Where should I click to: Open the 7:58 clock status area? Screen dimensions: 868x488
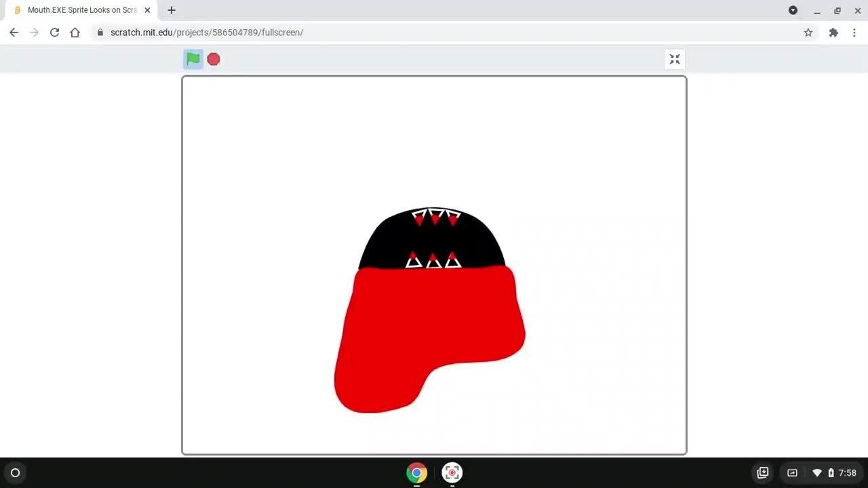tap(848, 473)
